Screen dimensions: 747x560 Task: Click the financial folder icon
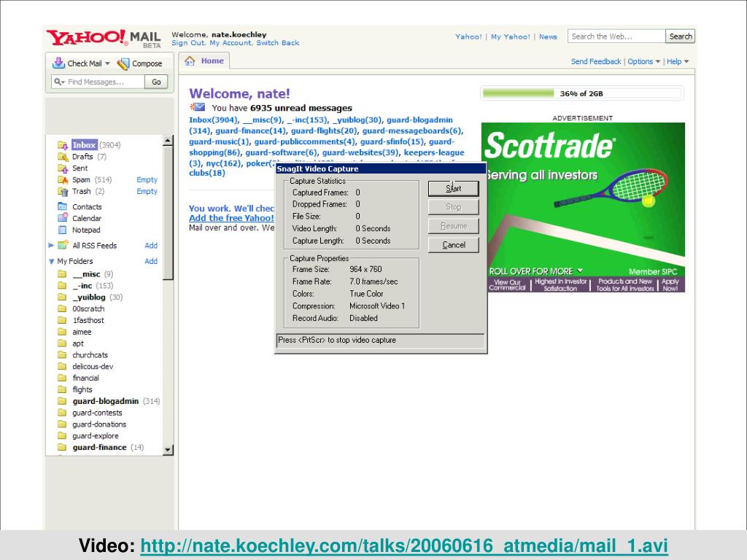point(62,378)
